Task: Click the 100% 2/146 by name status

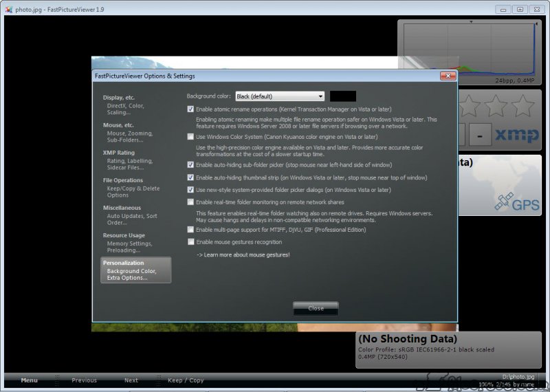Action: 507,384
